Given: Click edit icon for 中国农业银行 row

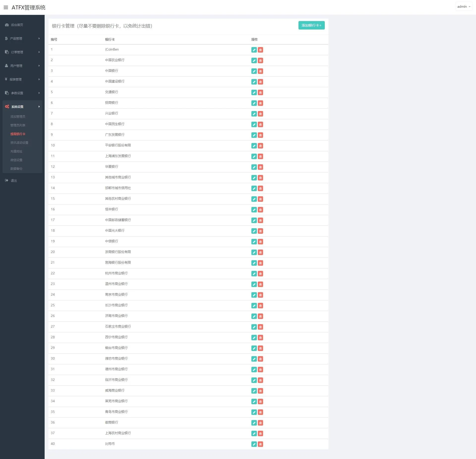Looking at the screenshot, I should coord(254,60).
